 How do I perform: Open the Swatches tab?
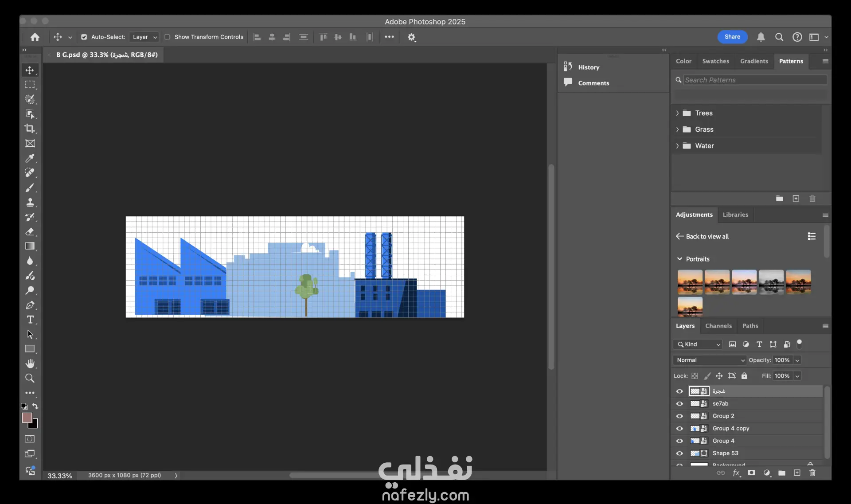715,61
